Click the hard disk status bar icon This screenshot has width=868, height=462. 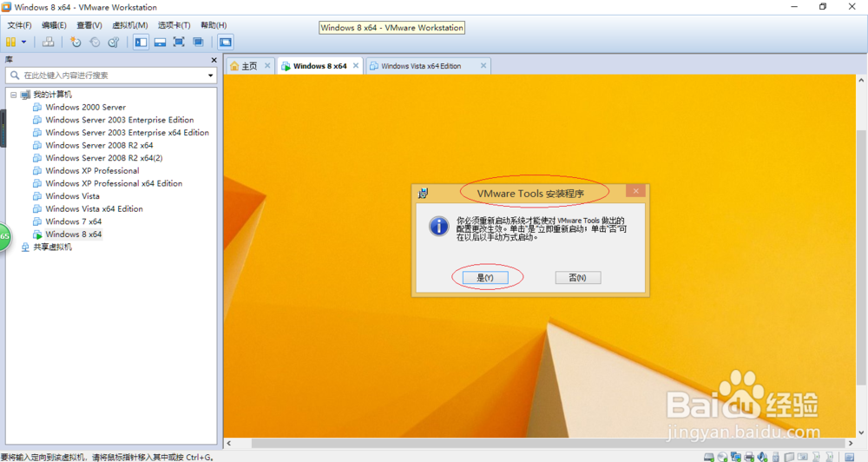click(x=708, y=457)
